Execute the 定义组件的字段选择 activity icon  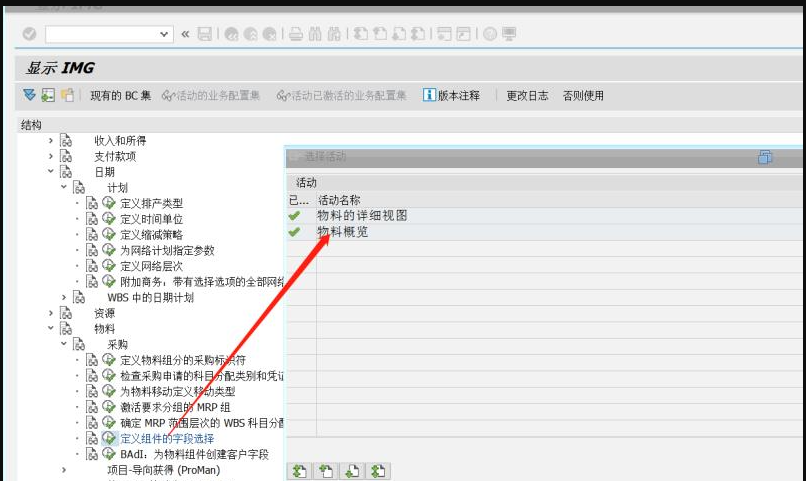coord(108,438)
